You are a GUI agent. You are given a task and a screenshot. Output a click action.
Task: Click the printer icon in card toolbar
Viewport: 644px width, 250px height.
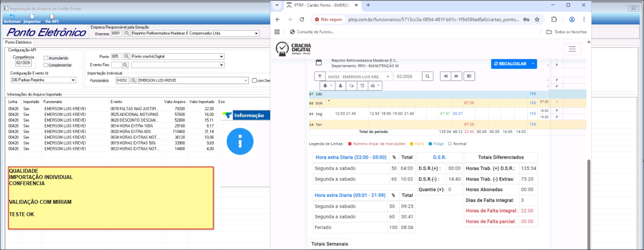pyautogui.click(x=374, y=86)
